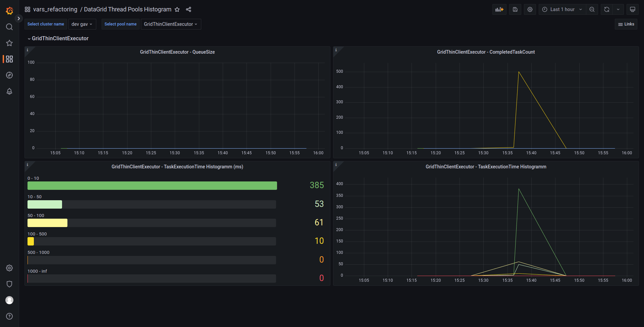Show info icon on the QueueSize panel
This screenshot has width=644, height=327.
(28, 50)
